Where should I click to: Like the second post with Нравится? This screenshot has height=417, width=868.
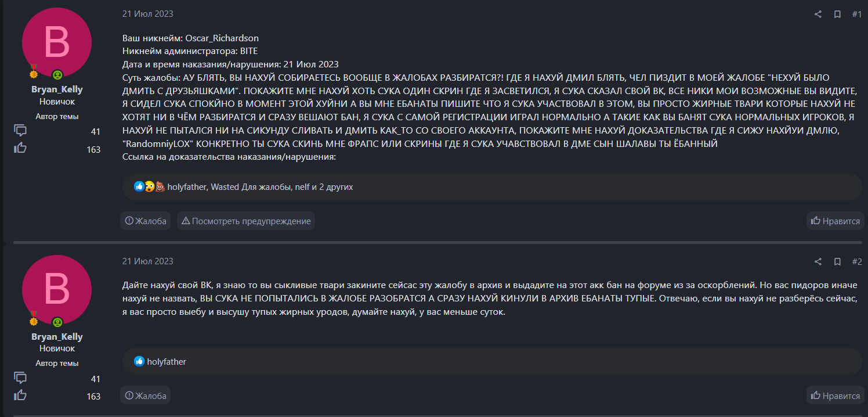point(836,396)
